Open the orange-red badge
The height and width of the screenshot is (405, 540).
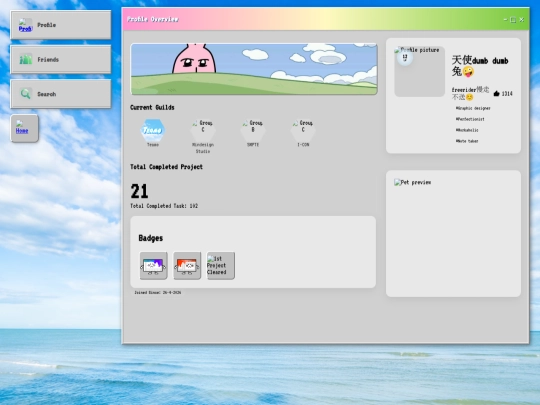pos(187,266)
